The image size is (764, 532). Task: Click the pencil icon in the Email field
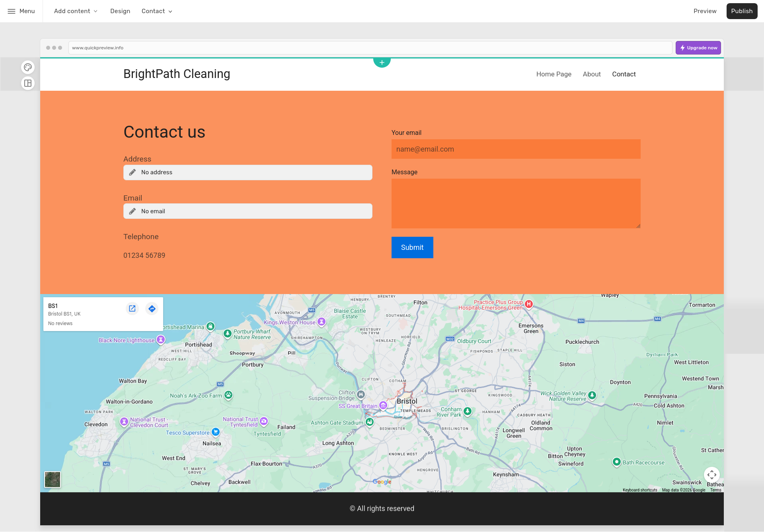pyautogui.click(x=133, y=211)
